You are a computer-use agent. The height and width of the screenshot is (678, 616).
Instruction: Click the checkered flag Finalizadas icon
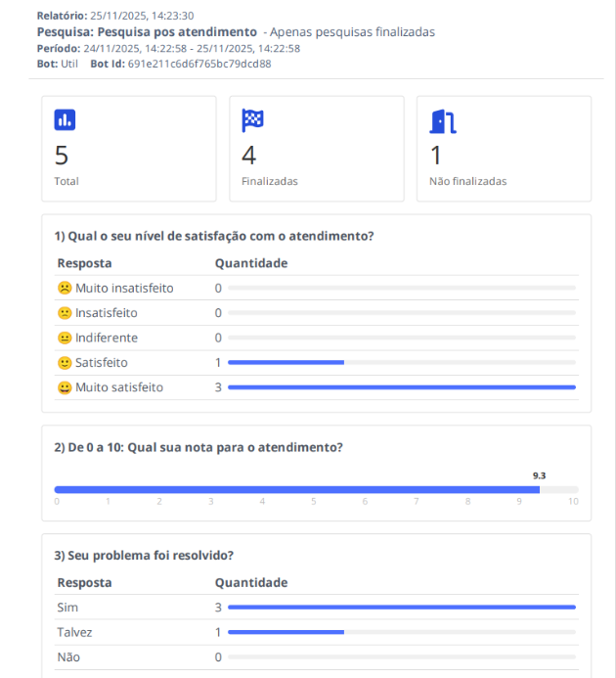tap(252, 120)
